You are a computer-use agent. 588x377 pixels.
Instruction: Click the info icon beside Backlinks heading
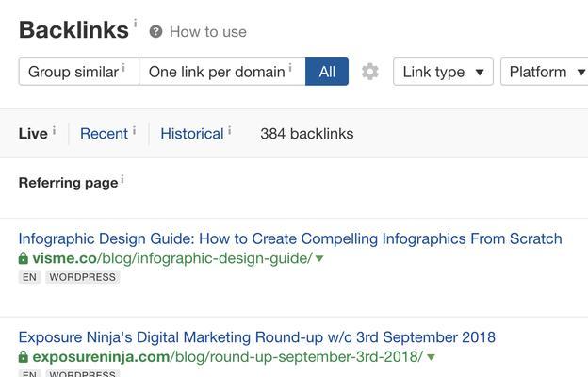(x=135, y=24)
